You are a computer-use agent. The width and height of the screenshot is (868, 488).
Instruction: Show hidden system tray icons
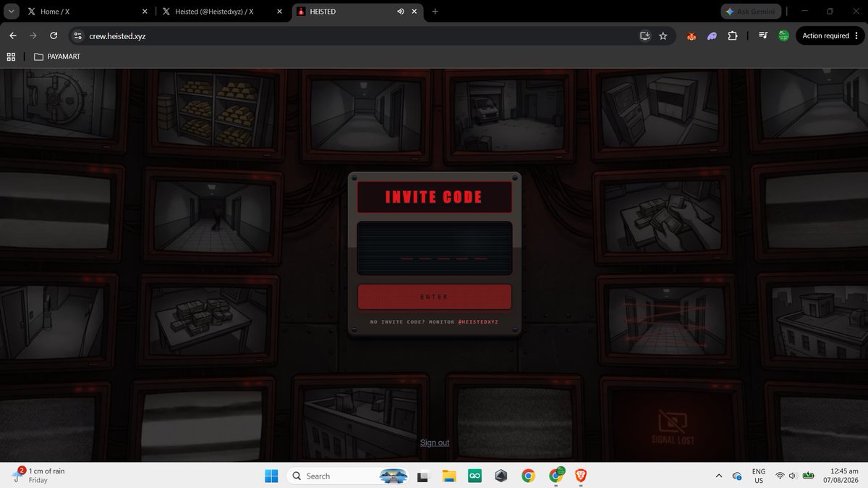click(x=718, y=476)
